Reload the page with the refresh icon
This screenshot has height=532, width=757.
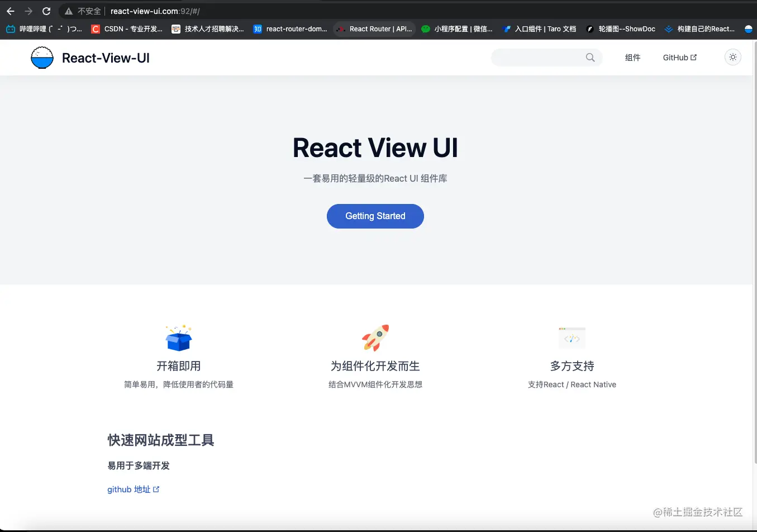pyautogui.click(x=46, y=11)
